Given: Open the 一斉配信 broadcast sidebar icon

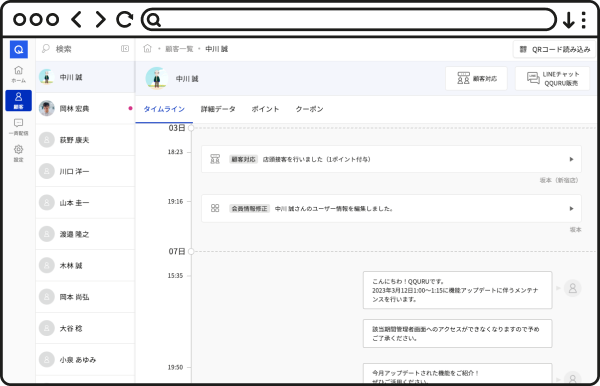Looking at the screenshot, I should [x=18, y=127].
